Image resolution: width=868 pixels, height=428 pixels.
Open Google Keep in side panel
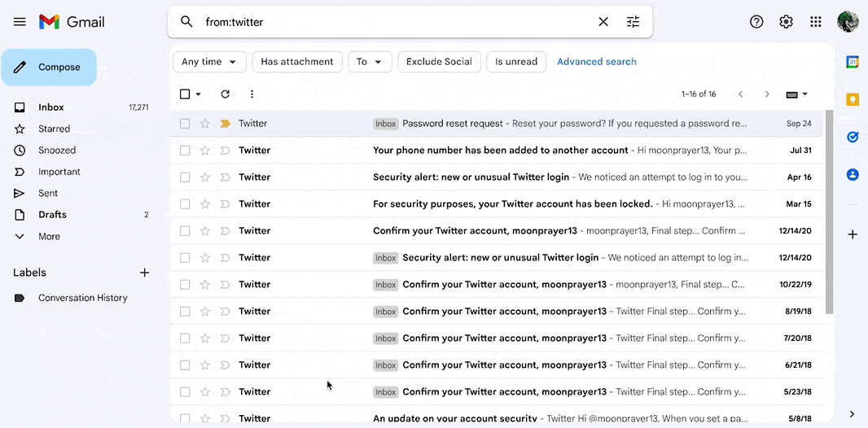(x=853, y=99)
